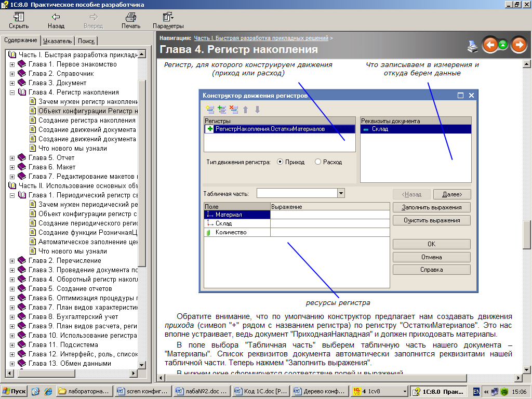
Task: Expand the Глава 5. Отчет tree node
Action: point(12,158)
